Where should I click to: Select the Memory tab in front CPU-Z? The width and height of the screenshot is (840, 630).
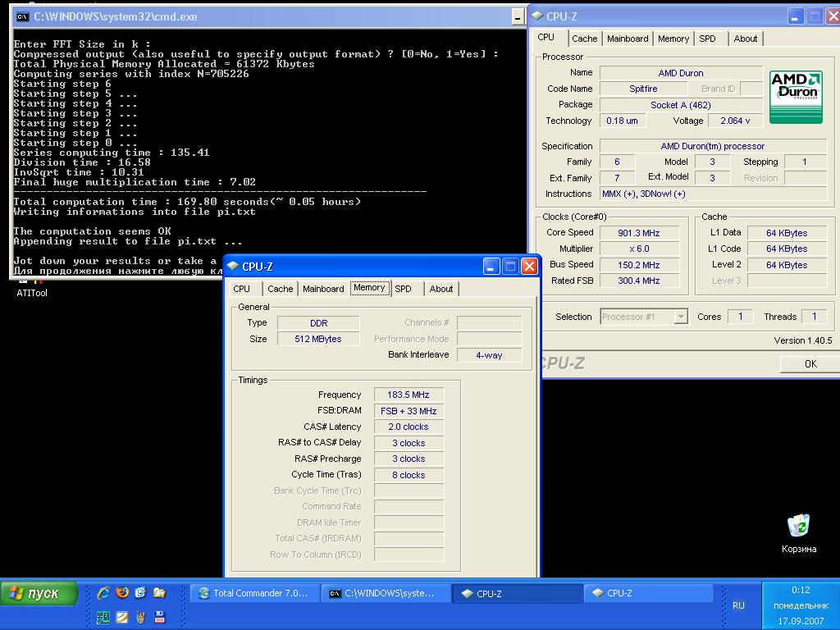369,288
